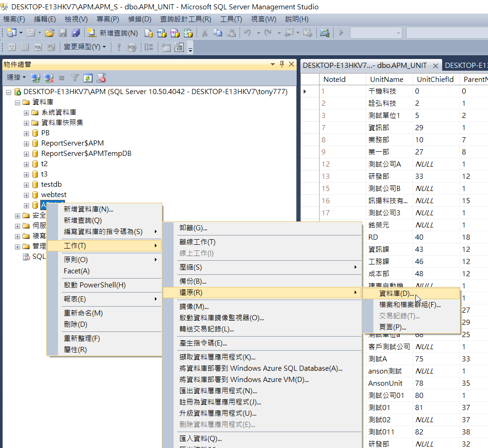Collapse the DESKTOP-E13HKV7\APM server node

tap(9, 92)
